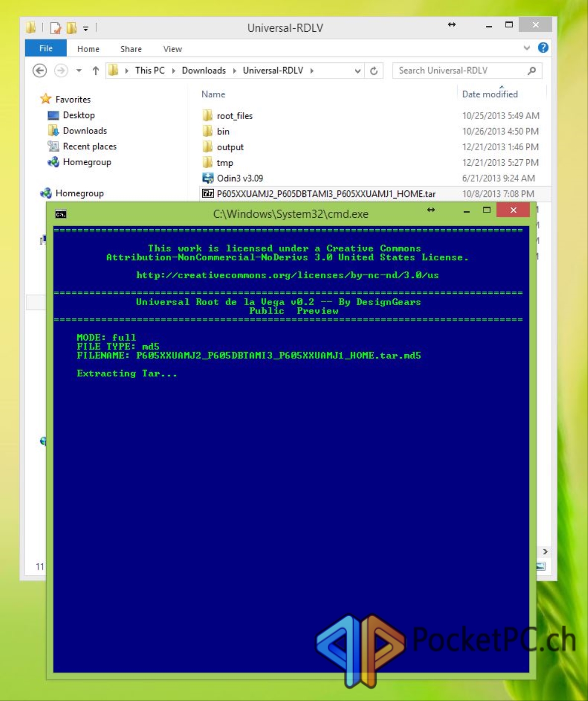Click Universal-RDLV in address breadcrumb
Screen dimensions: 588x701
273,70
